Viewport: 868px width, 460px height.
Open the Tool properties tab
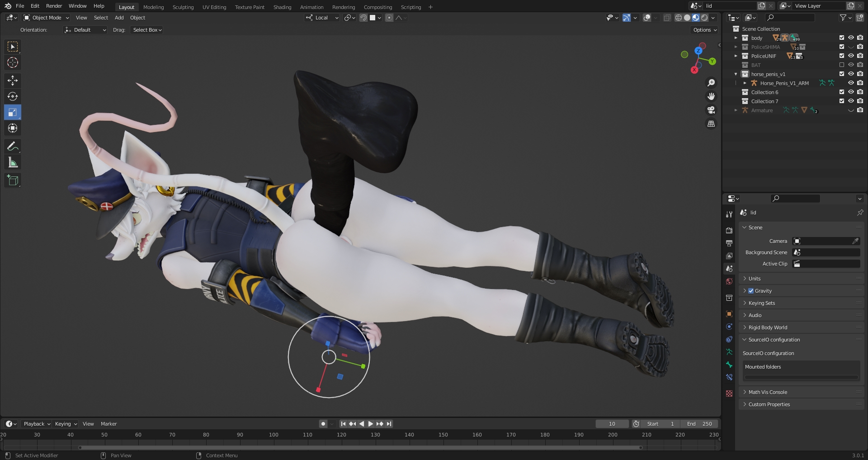click(729, 214)
